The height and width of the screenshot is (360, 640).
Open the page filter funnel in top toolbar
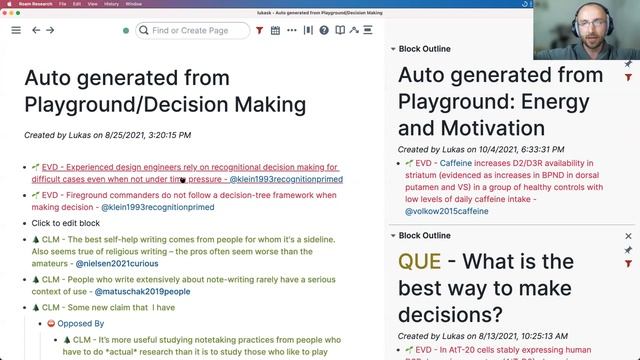(259, 30)
